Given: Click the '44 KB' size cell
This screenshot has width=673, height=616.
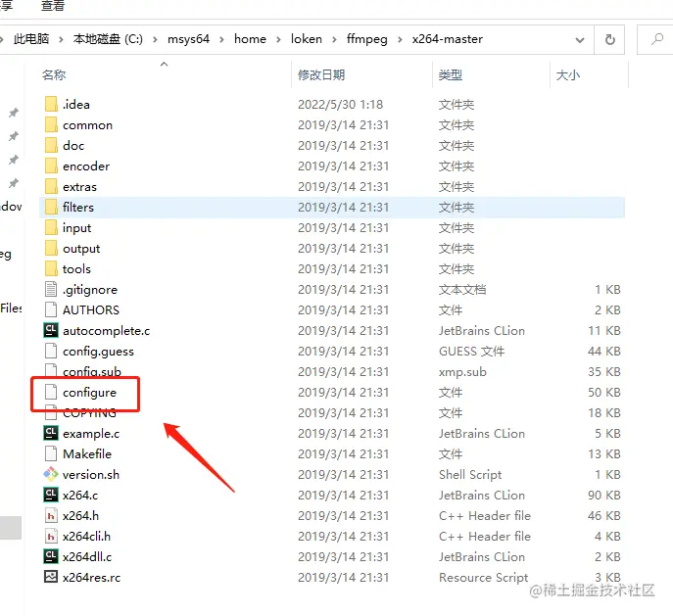Looking at the screenshot, I should tap(604, 352).
